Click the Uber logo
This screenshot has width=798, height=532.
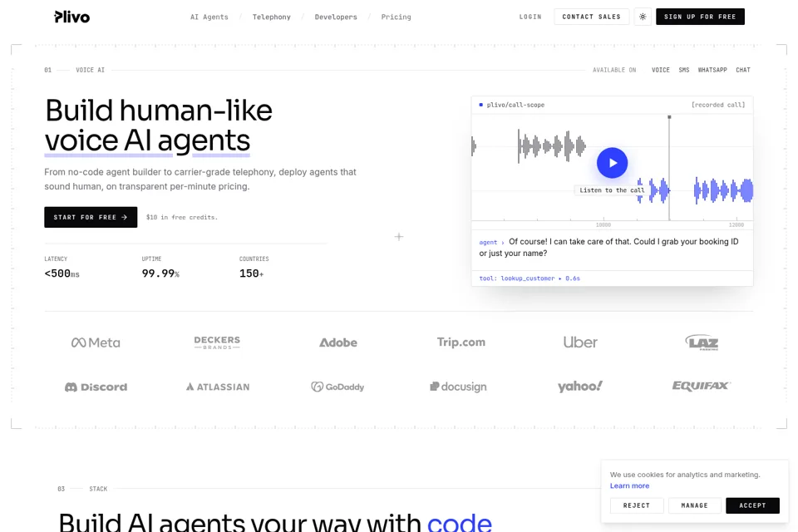tap(580, 342)
